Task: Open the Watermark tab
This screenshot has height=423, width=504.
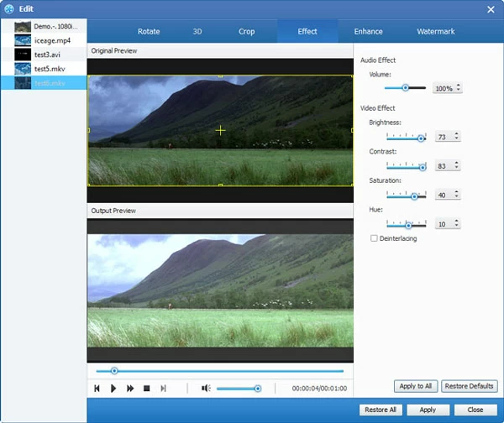Action: 435,32
